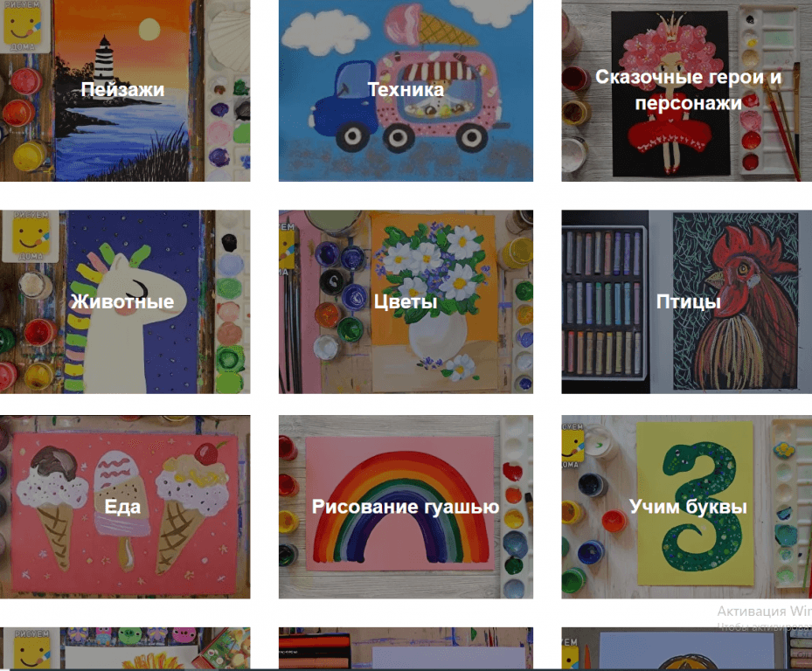Click the Рисование гуашью label text
This screenshot has height=671, width=812.
coord(406,507)
